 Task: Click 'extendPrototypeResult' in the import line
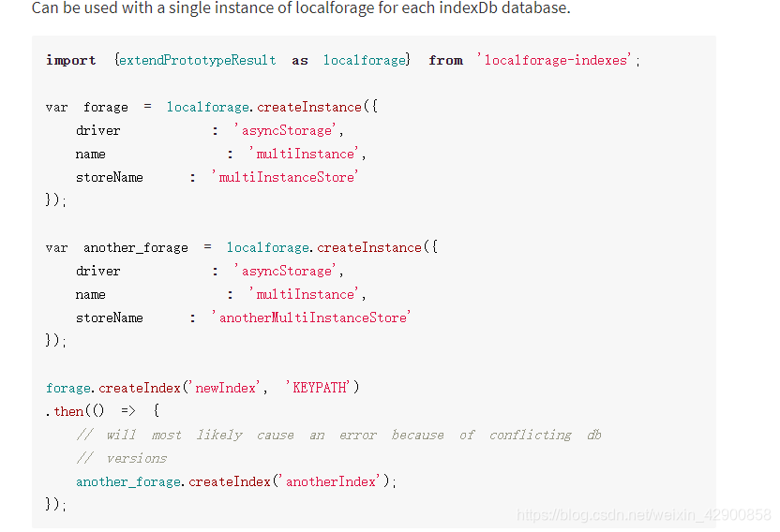tap(198, 60)
